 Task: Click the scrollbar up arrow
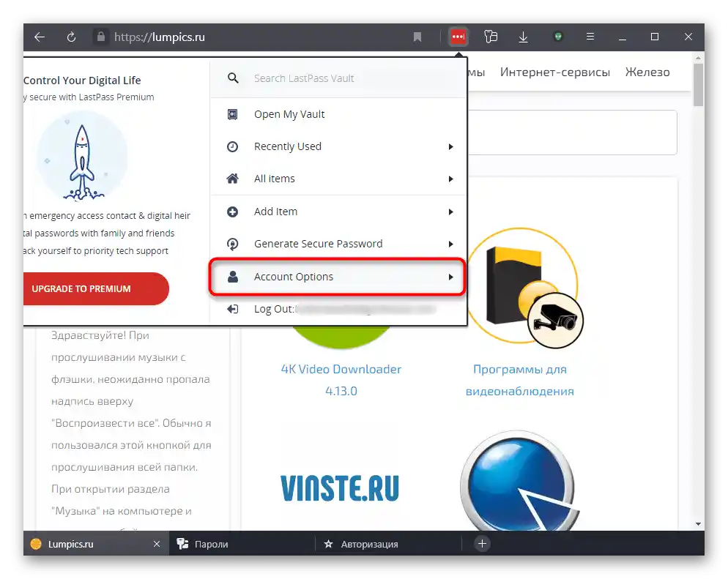click(698, 59)
